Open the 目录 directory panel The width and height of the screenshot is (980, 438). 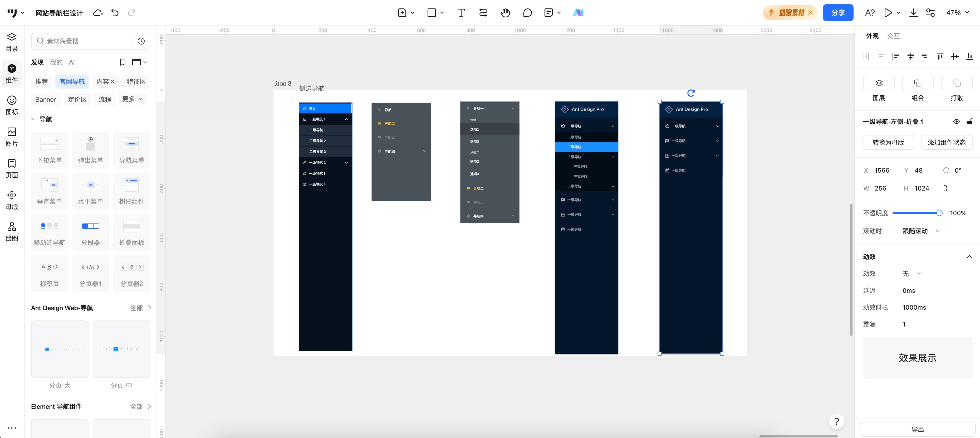(12, 42)
